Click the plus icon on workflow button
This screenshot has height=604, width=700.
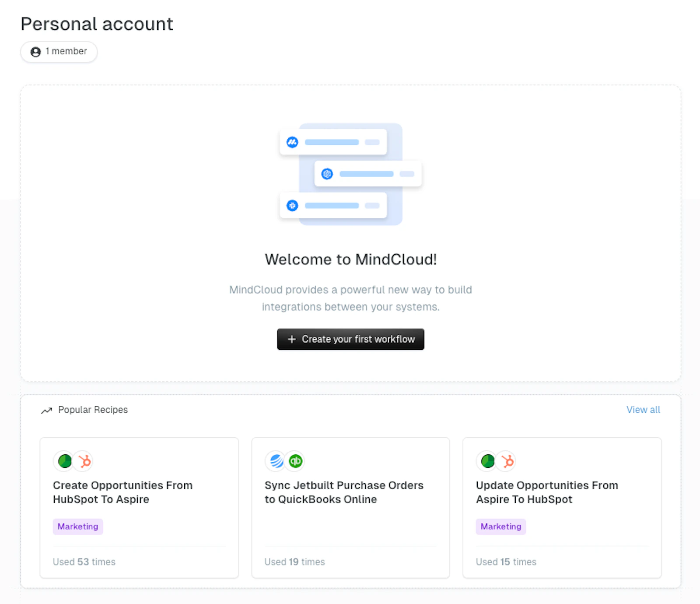[x=292, y=339]
